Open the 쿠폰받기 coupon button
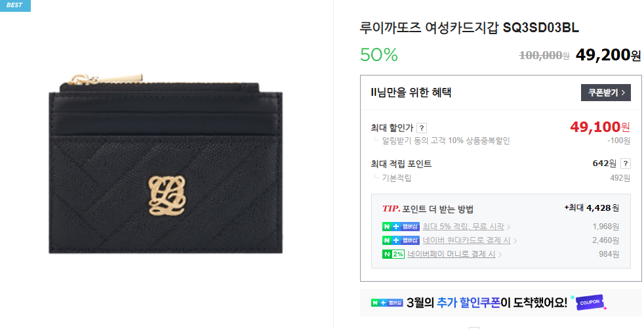Screen dimensions: 644x329 click(606, 93)
